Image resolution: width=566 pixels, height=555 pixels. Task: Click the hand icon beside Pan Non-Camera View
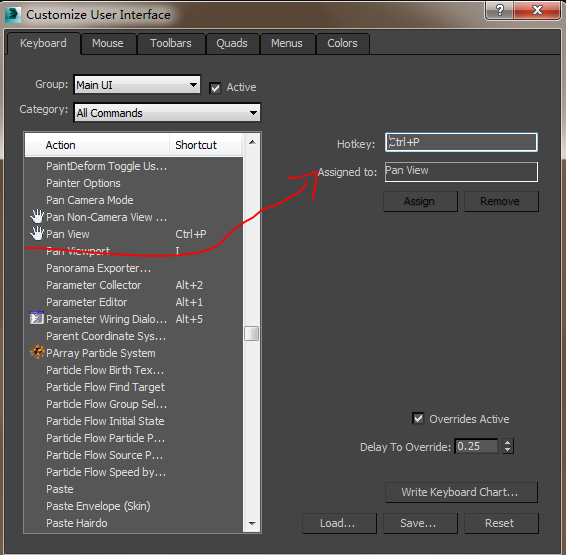click(x=37, y=217)
